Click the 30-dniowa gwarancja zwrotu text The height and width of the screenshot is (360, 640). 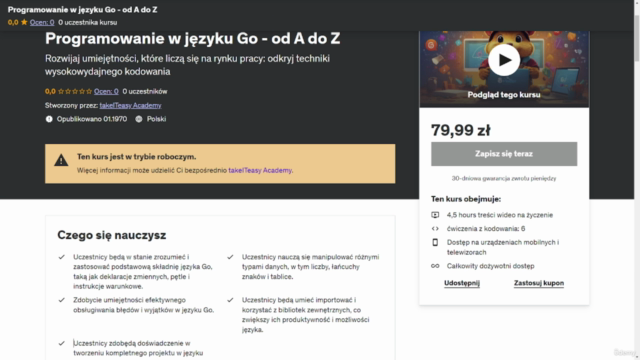click(x=504, y=178)
